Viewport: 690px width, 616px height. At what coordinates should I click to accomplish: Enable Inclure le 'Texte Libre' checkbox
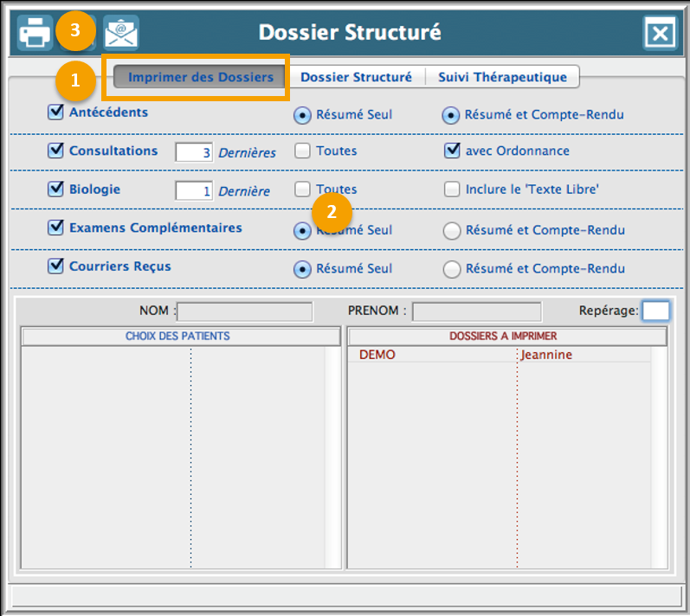[x=452, y=189]
